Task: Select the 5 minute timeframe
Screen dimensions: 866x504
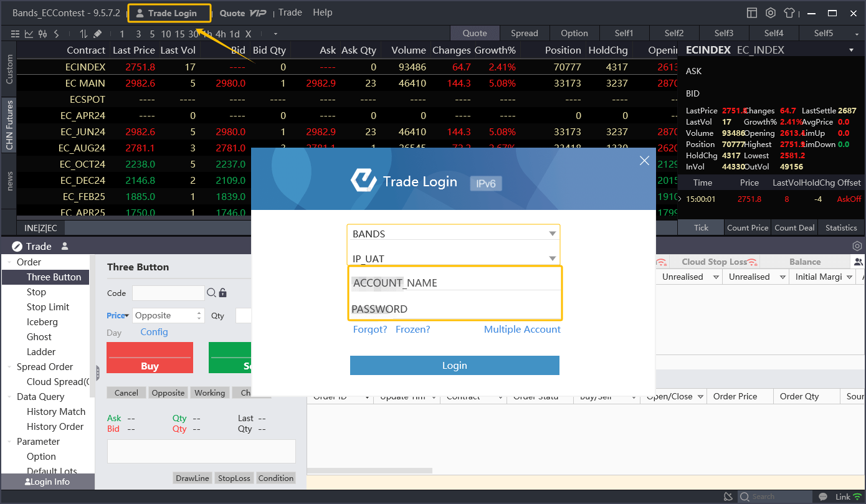Action: pos(152,34)
